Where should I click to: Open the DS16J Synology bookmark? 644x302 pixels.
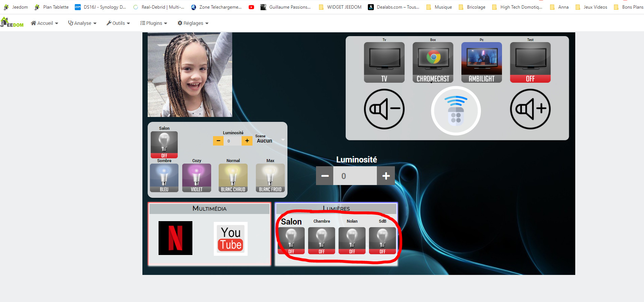point(100,7)
